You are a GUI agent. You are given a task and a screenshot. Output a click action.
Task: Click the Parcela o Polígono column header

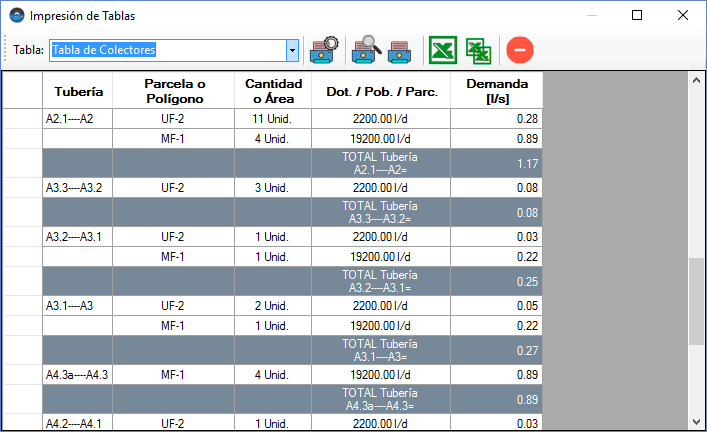click(x=173, y=91)
